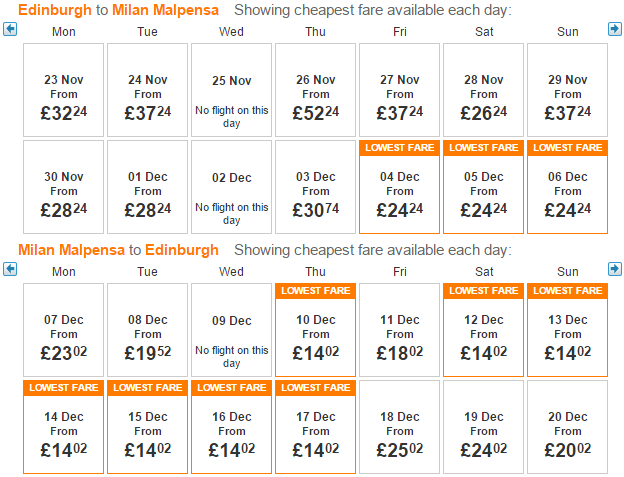
Task: Select 18 Dec return fare £25.02
Action: (399, 427)
